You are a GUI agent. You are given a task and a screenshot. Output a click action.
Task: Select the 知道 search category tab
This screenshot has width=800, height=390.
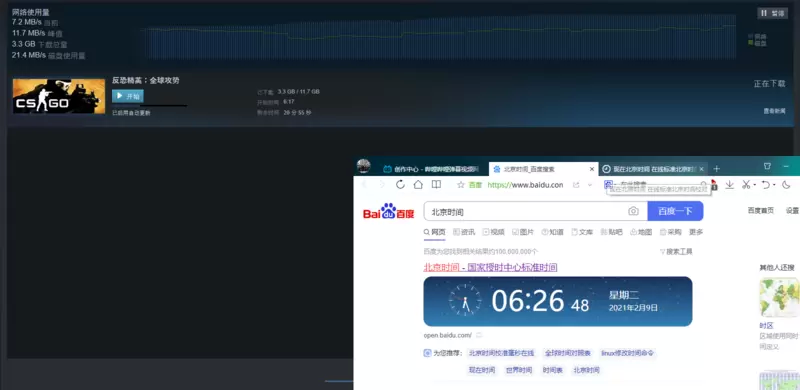(x=553, y=232)
